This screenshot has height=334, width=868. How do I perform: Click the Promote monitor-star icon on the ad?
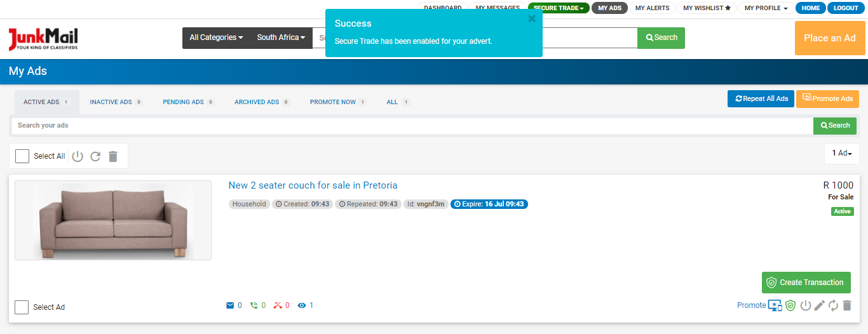(x=775, y=305)
